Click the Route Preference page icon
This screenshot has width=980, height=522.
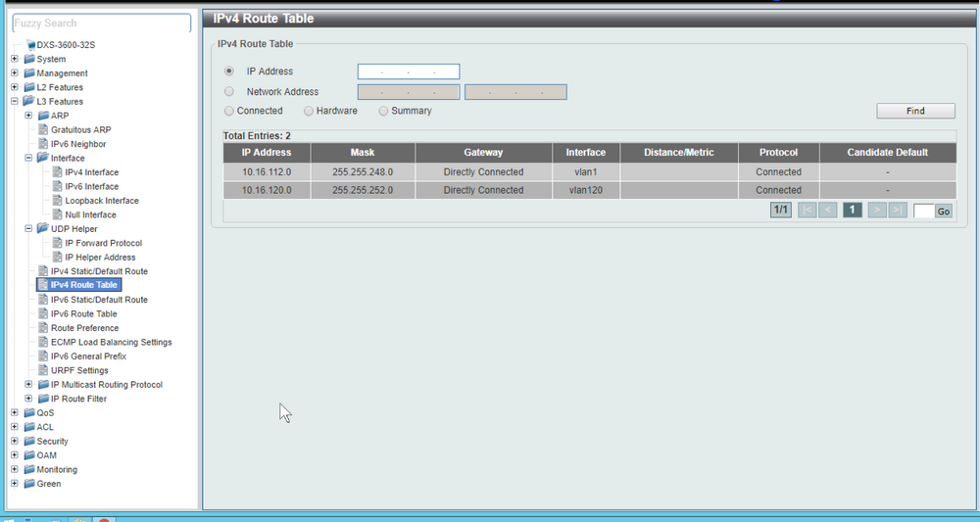pyautogui.click(x=43, y=328)
